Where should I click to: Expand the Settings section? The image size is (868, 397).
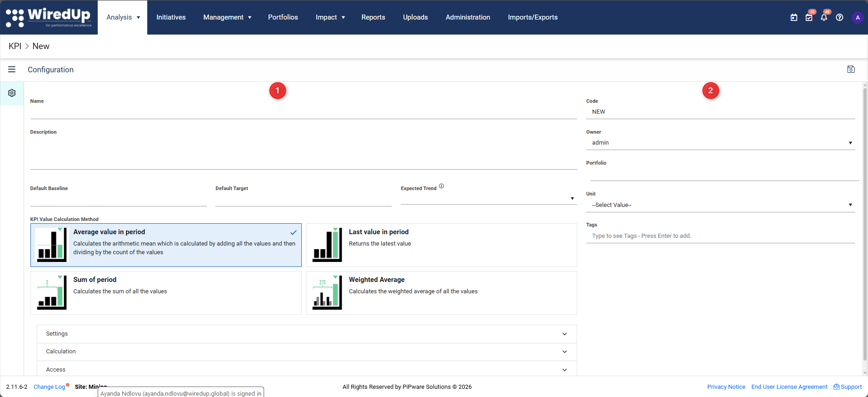[x=307, y=334]
